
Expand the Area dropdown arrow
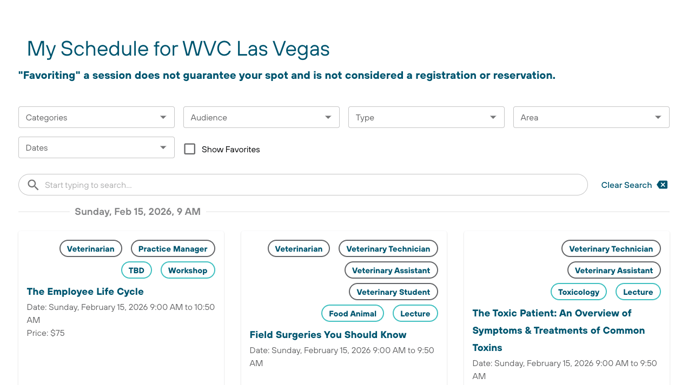[658, 117]
